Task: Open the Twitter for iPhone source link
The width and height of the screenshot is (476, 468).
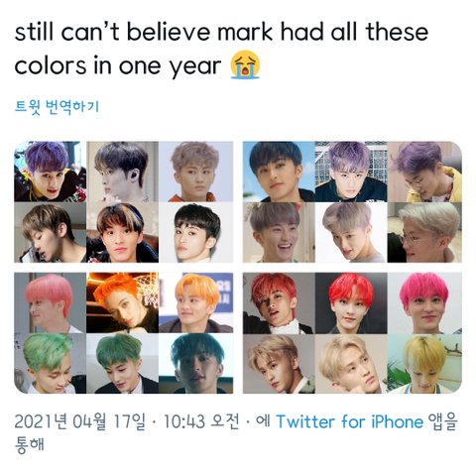Action: [350, 421]
